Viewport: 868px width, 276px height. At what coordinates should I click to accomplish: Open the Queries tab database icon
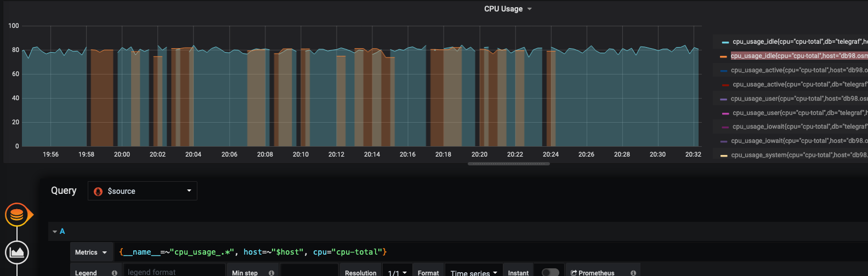point(17,215)
